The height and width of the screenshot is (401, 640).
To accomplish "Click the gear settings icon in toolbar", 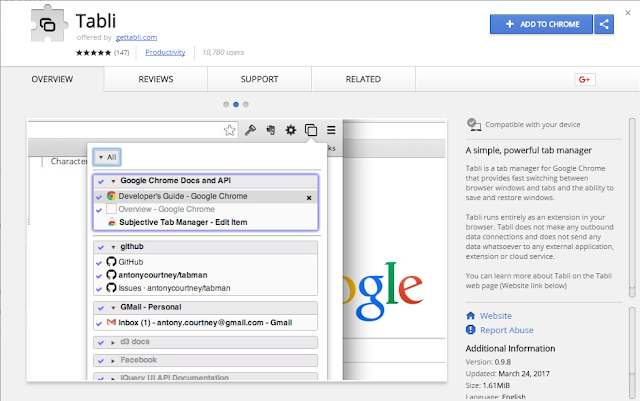I will 291,130.
